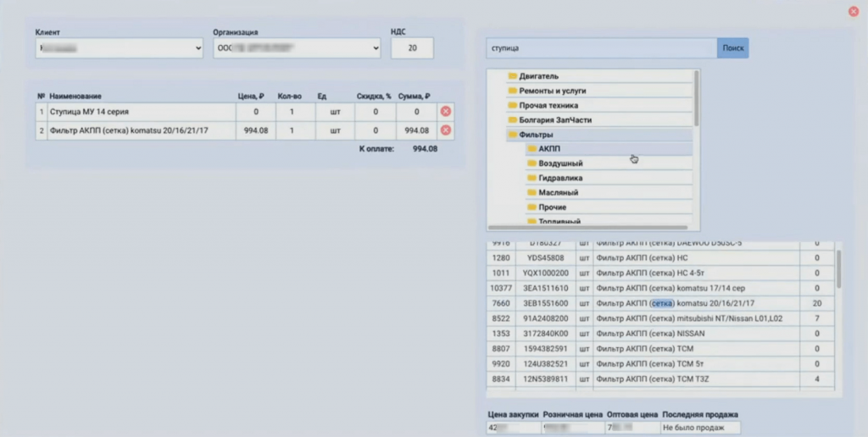This screenshot has height=437, width=868.
Task: Open the Воздушный filter subfolder
Action: click(559, 163)
